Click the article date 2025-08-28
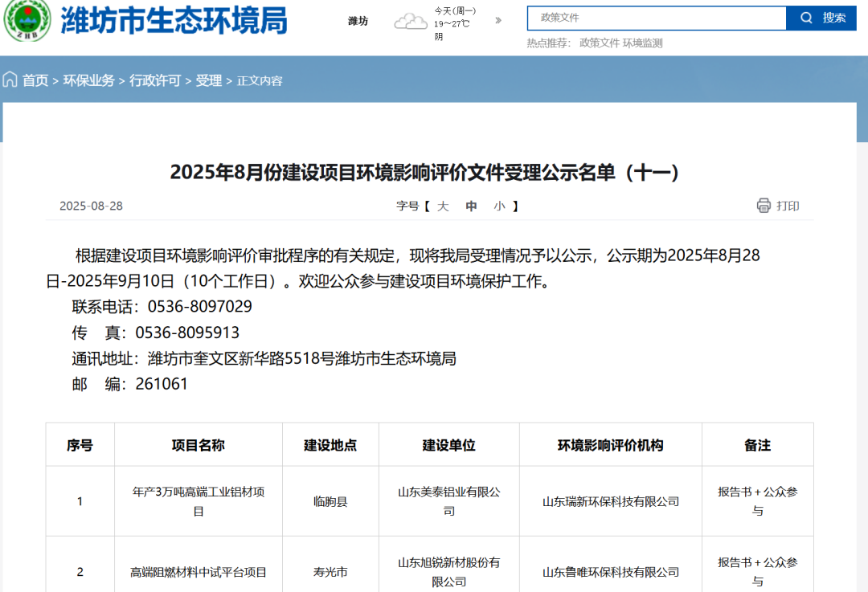The width and height of the screenshot is (868, 592). (x=92, y=206)
